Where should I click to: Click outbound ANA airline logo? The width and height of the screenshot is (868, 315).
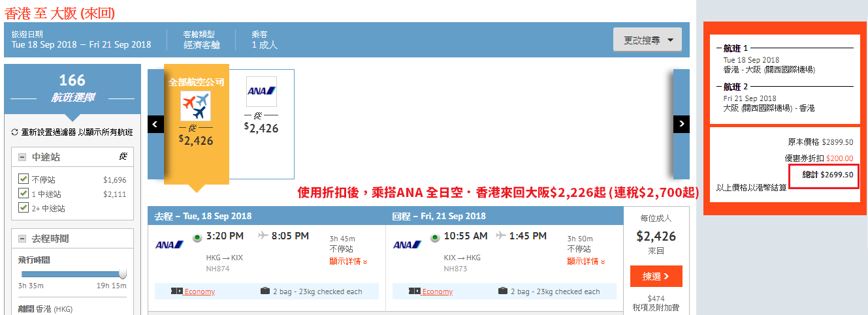[169, 245]
